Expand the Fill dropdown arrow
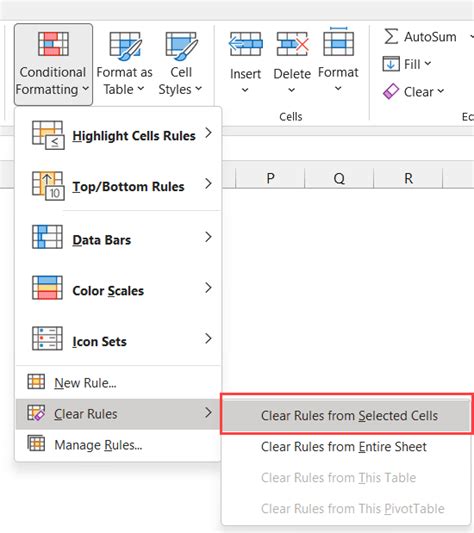Image resolution: width=474 pixels, height=533 pixels. coord(428,63)
